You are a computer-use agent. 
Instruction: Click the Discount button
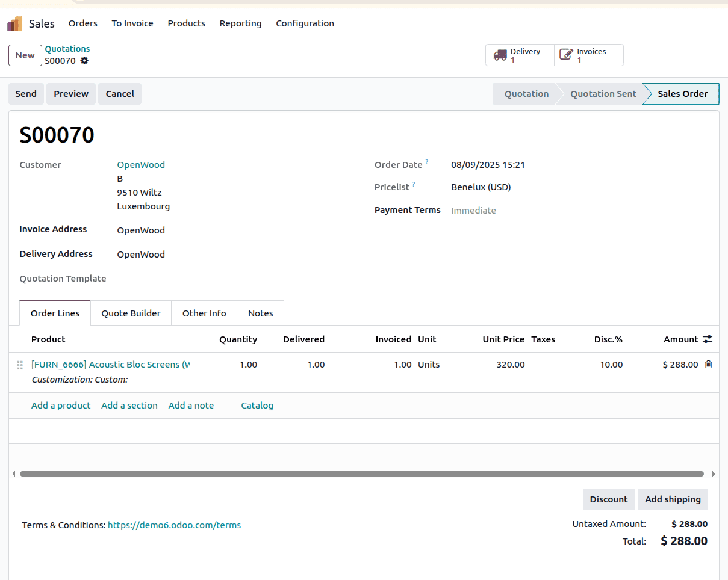pyautogui.click(x=608, y=499)
